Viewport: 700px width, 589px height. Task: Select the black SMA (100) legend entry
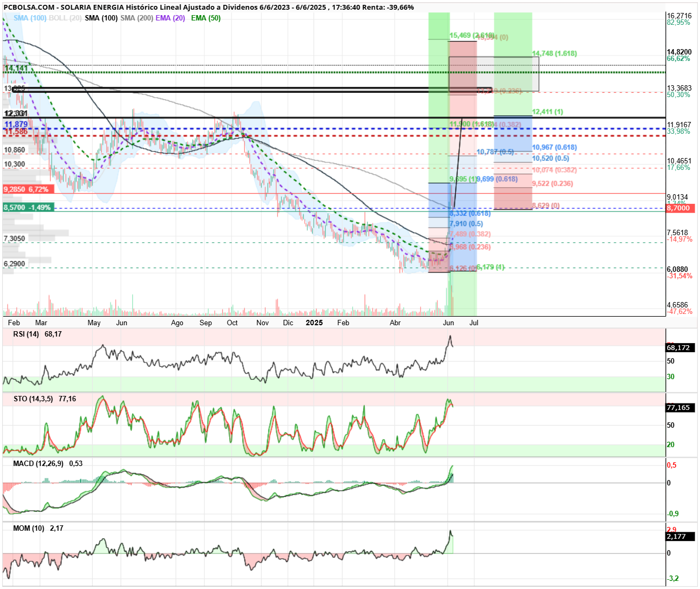point(101,18)
